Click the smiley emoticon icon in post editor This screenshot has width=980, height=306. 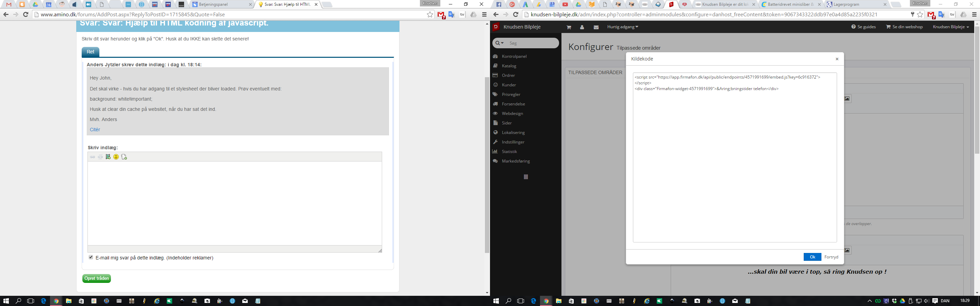click(x=116, y=157)
